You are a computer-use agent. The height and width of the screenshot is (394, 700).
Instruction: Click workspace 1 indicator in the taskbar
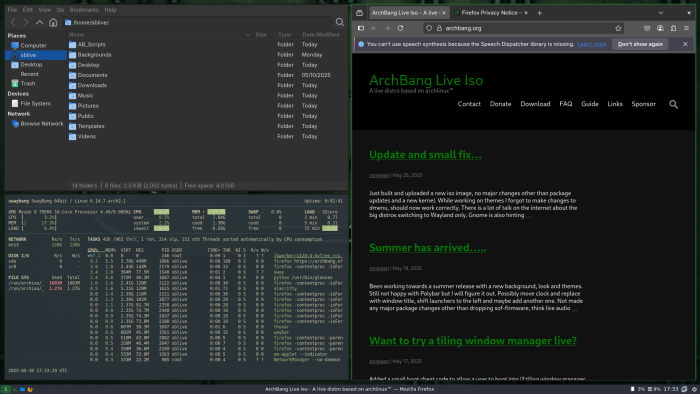pos(5,389)
